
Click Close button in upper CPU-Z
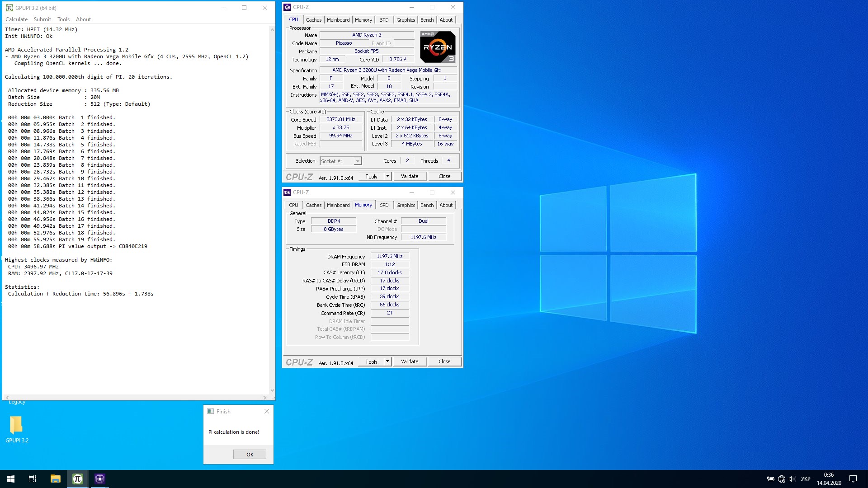tap(444, 177)
